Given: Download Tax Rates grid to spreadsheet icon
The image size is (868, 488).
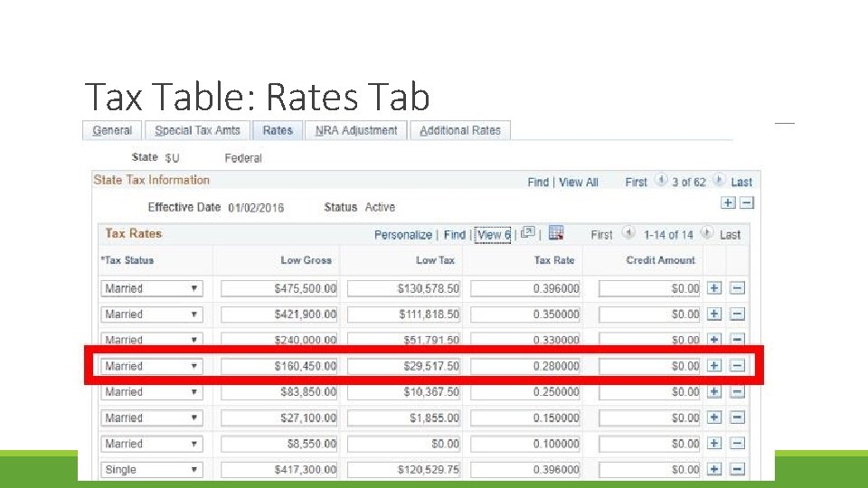Looking at the screenshot, I should point(556,233).
